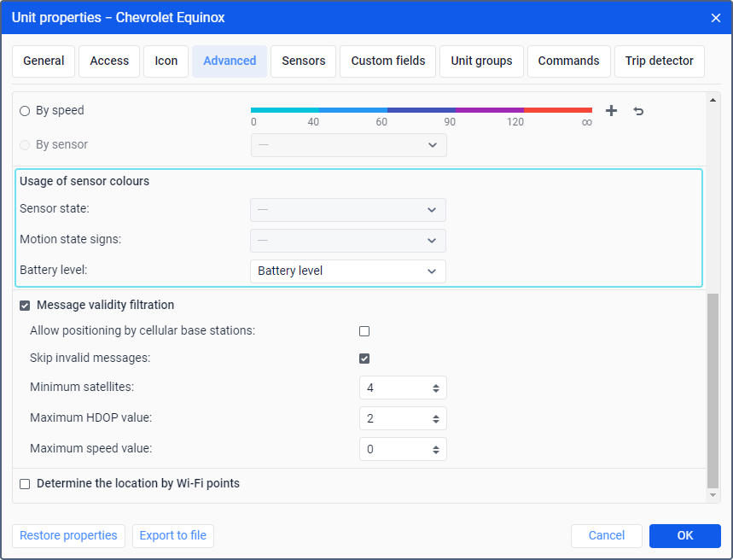Open the Battery level dropdown
The height and width of the screenshot is (560, 733).
(x=348, y=271)
